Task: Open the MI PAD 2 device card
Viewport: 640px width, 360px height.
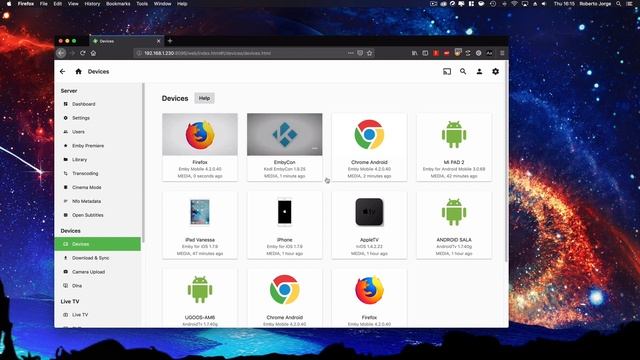Action: point(454,147)
